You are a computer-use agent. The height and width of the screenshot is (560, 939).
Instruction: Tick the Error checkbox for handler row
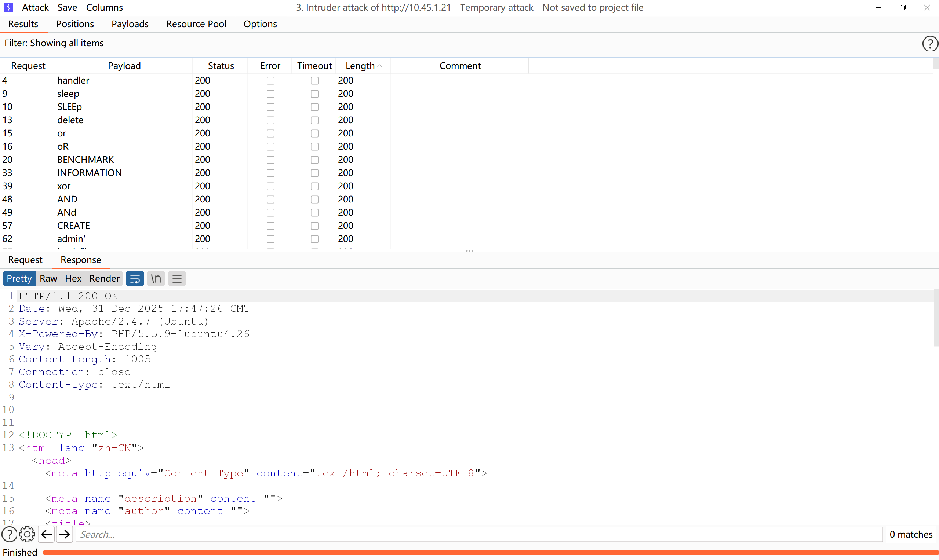pyautogui.click(x=270, y=81)
